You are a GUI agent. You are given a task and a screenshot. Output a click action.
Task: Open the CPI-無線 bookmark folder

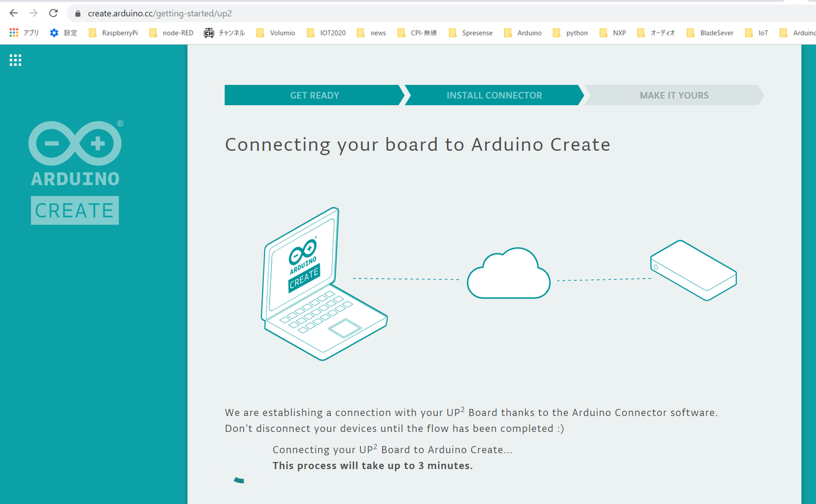pos(417,32)
